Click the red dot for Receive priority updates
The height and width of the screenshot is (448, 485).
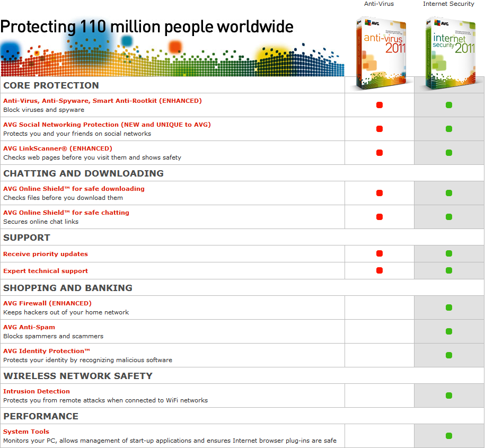(380, 253)
